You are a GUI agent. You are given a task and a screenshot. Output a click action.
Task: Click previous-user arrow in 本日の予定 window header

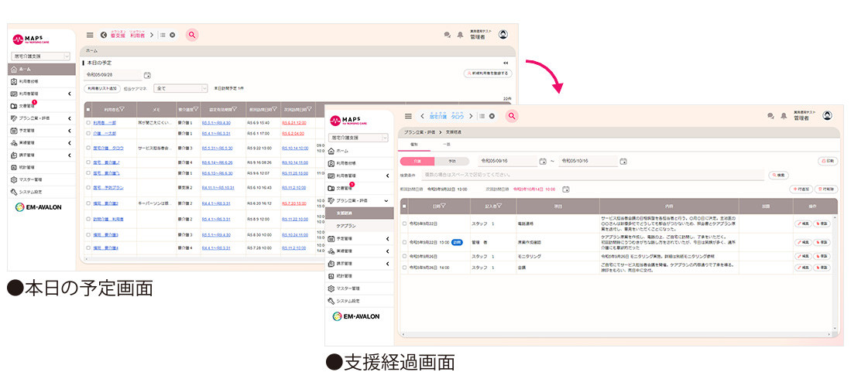coord(104,35)
